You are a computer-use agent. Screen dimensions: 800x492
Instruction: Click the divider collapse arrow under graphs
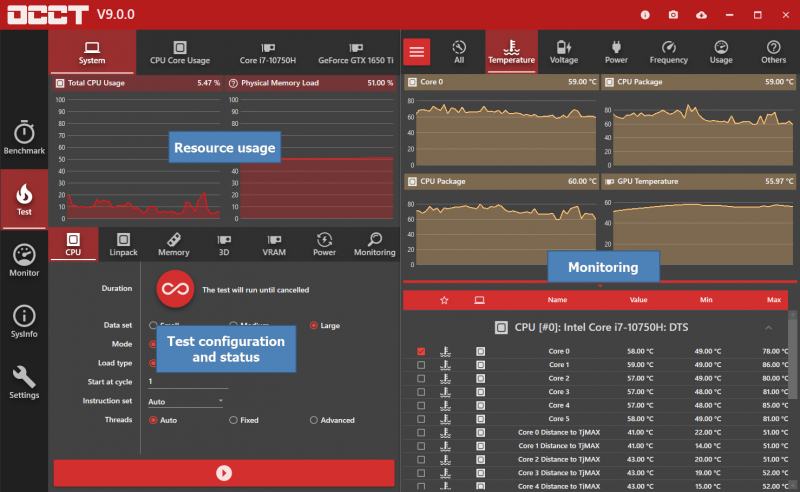click(600, 286)
